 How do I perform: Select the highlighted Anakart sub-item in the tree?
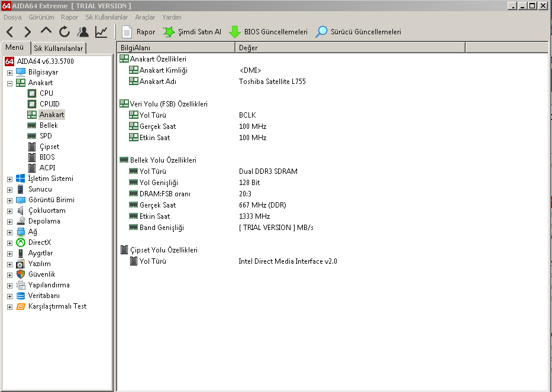point(51,115)
